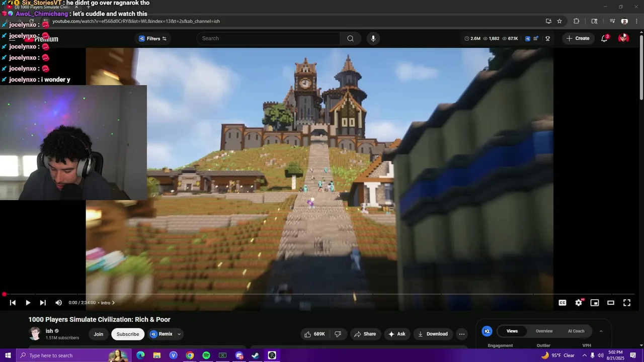
Task: Click the blue vidIQ icon in stats bar
Action: click(x=527, y=39)
